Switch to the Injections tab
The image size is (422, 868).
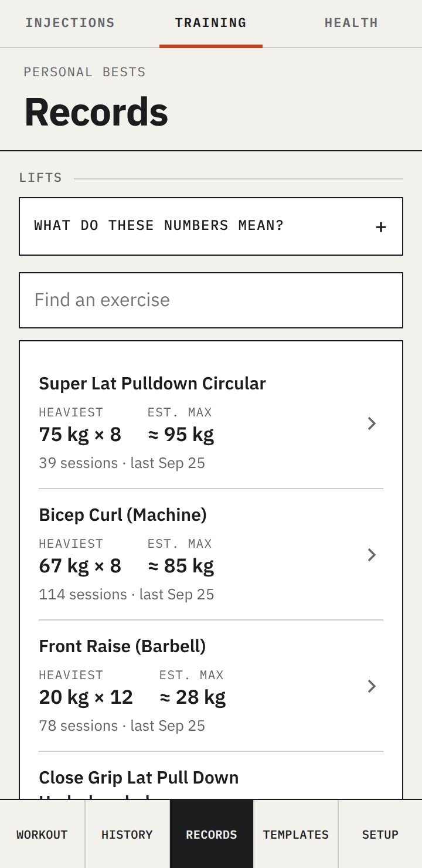[70, 23]
